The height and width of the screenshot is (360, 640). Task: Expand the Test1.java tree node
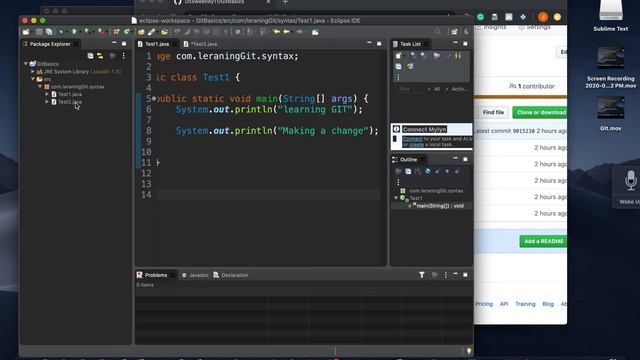47,94
